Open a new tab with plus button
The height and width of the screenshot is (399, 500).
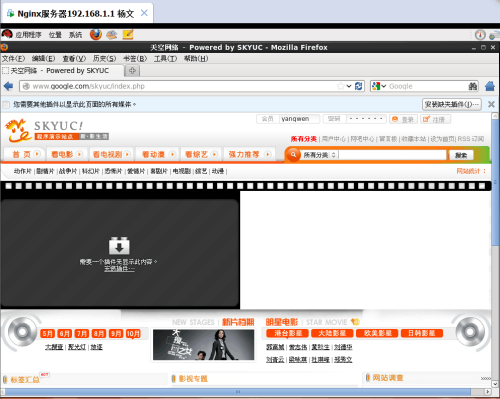[132, 71]
